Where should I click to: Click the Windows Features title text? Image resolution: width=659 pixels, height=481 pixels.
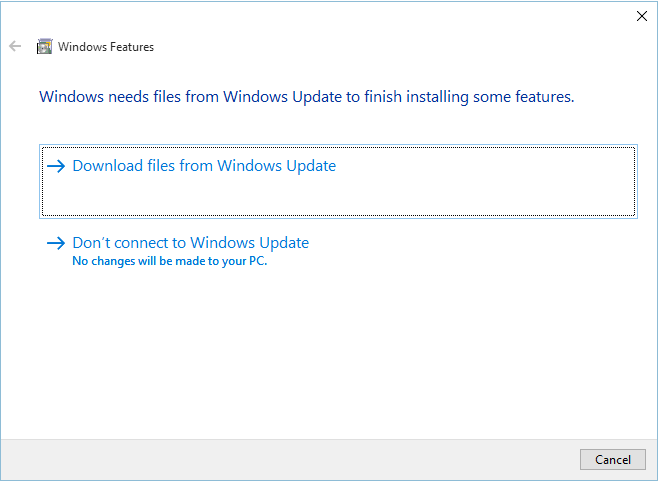pos(106,47)
